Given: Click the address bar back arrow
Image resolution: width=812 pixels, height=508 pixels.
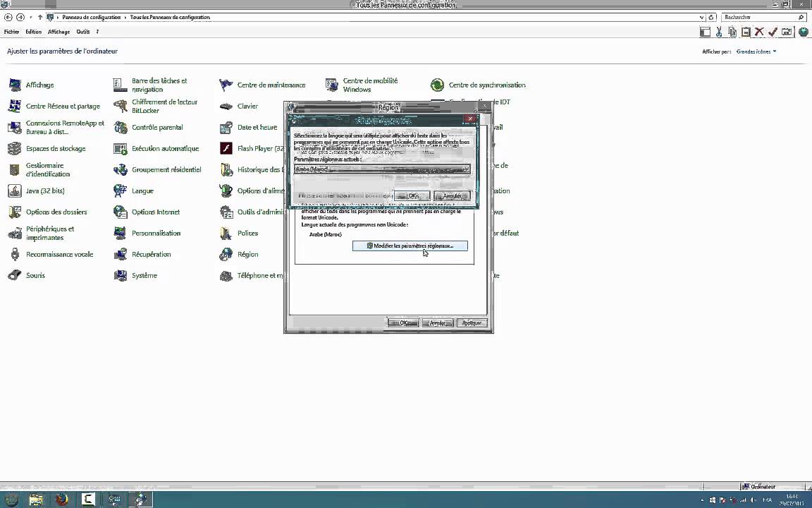Looking at the screenshot, I should click(8, 18).
